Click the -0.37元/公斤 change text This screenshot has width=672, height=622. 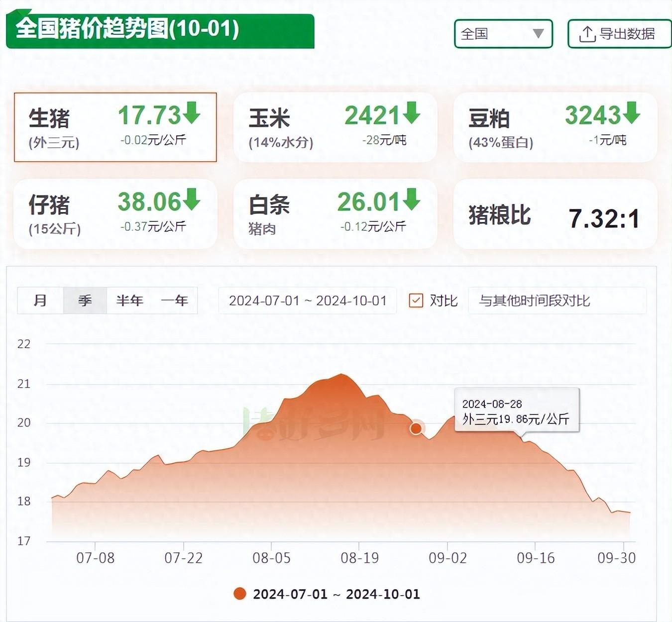153,226
